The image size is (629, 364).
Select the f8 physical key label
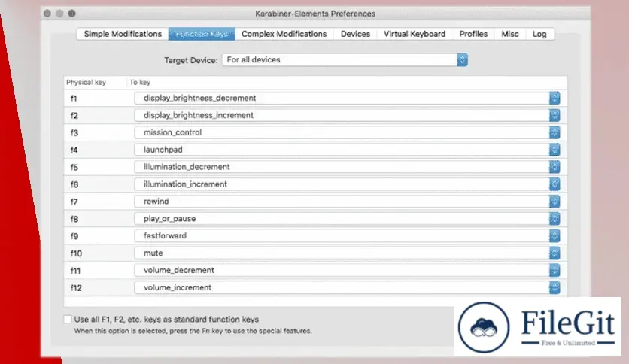click(x=74, y=219)
